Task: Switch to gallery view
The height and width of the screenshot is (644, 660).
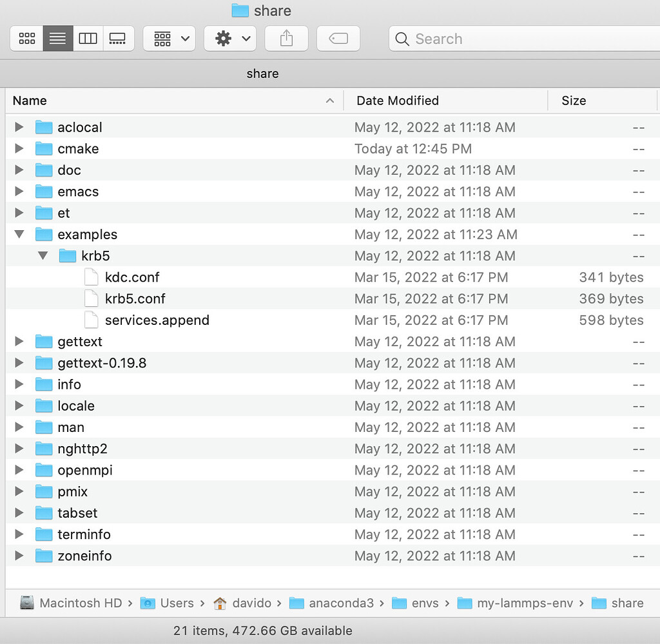Action: click(x=118, y=38)
